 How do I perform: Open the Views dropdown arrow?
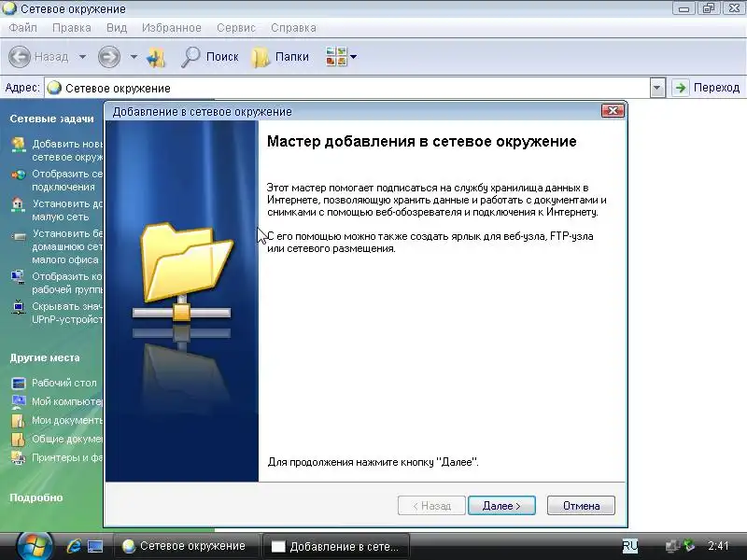coord(354,57)
